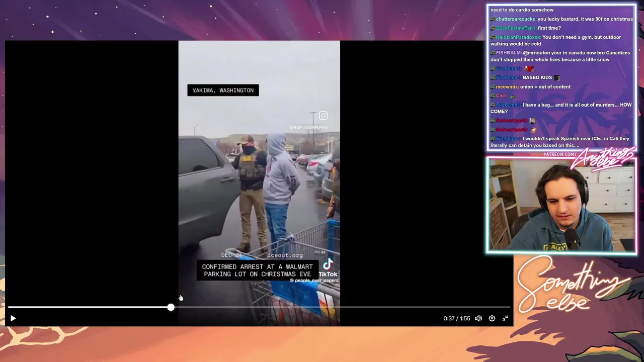Click the chat message 'onion = out of content'
The height and width of the screenshot is (362, 644).
pos(545,86)
